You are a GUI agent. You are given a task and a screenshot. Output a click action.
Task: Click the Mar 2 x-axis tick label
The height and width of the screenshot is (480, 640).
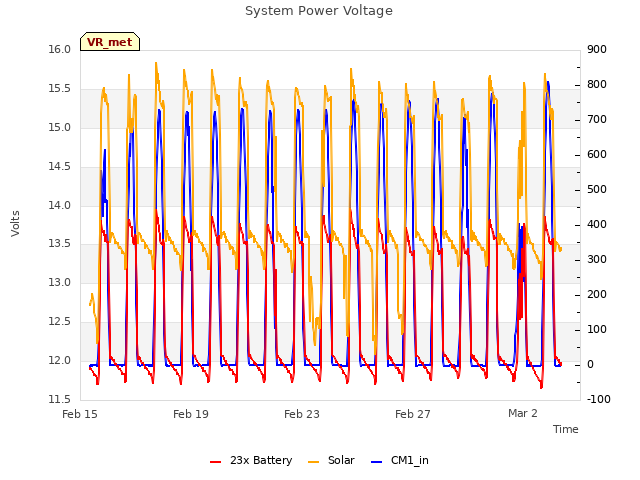[523, 413]
